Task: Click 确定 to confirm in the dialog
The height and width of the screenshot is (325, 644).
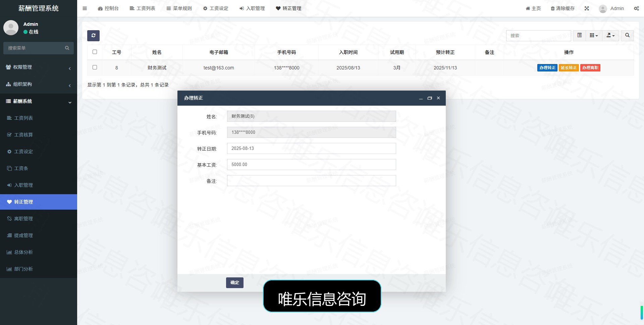Action: click(235, 283)
